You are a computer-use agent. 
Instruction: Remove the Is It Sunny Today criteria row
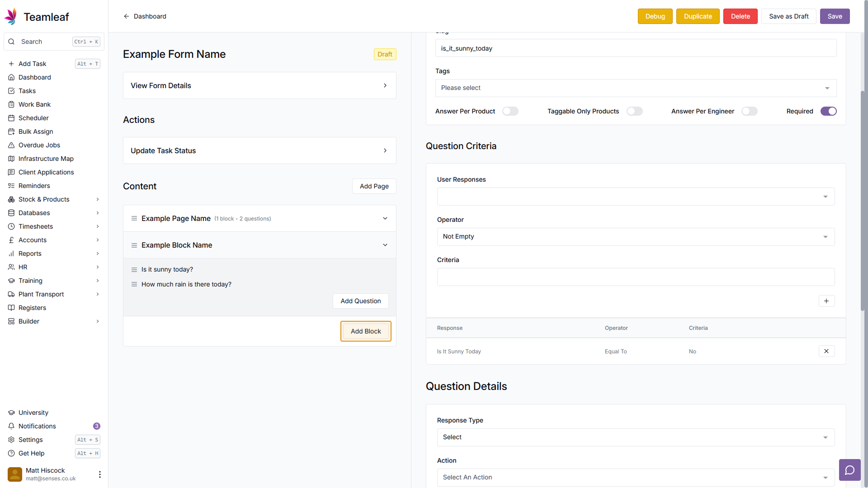pos(826,351)
